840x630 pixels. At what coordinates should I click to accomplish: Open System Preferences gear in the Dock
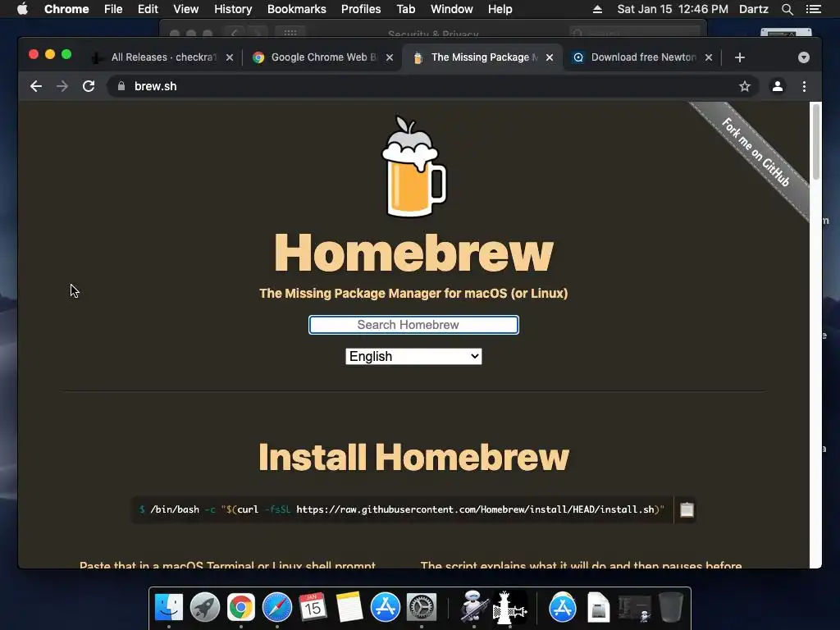point(422,608)
